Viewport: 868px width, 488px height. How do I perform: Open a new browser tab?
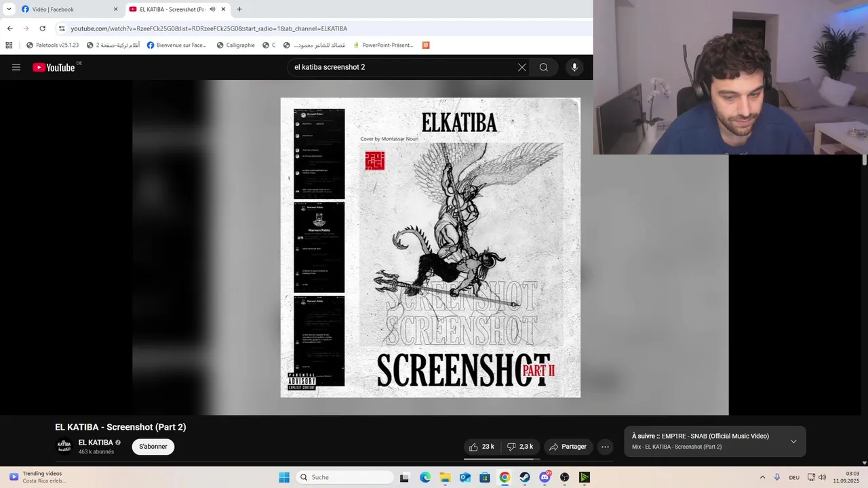click(x=239, y=9)
